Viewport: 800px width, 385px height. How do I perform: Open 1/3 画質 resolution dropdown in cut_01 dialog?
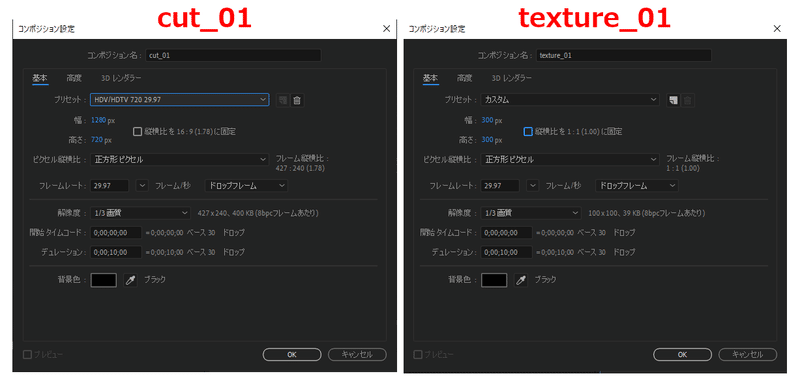(x=140, y=213)
